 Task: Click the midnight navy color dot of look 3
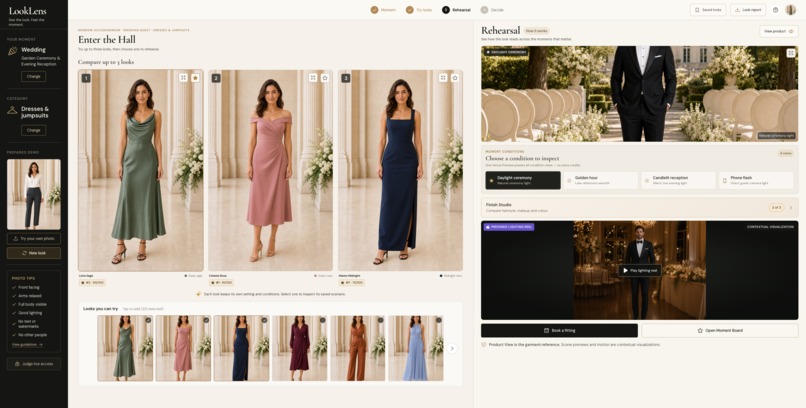[x=441, y=276]
